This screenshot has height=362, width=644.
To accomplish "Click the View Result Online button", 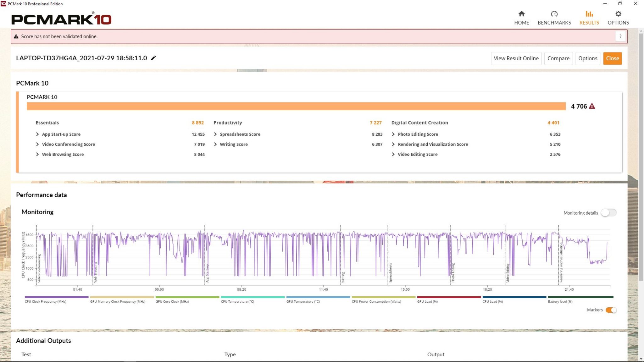I will tap(516, 58).
